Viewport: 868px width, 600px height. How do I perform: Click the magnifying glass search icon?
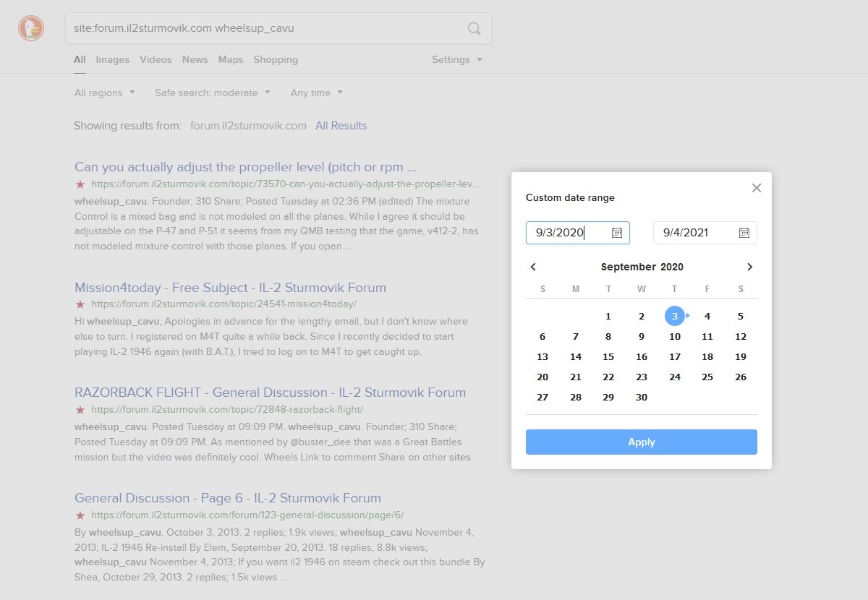474,28
